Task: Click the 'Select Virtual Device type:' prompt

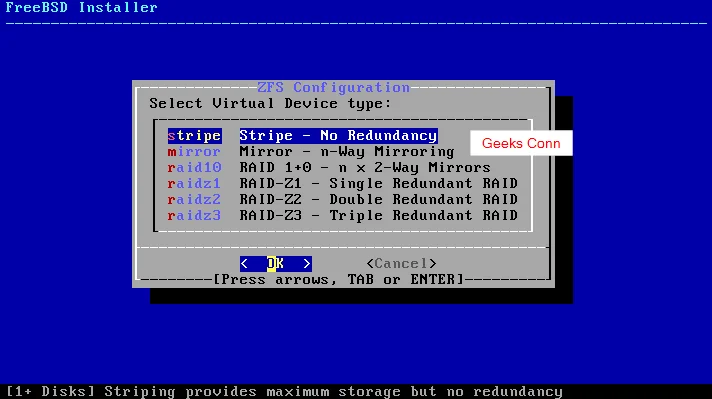Action: tap(270, 104)
